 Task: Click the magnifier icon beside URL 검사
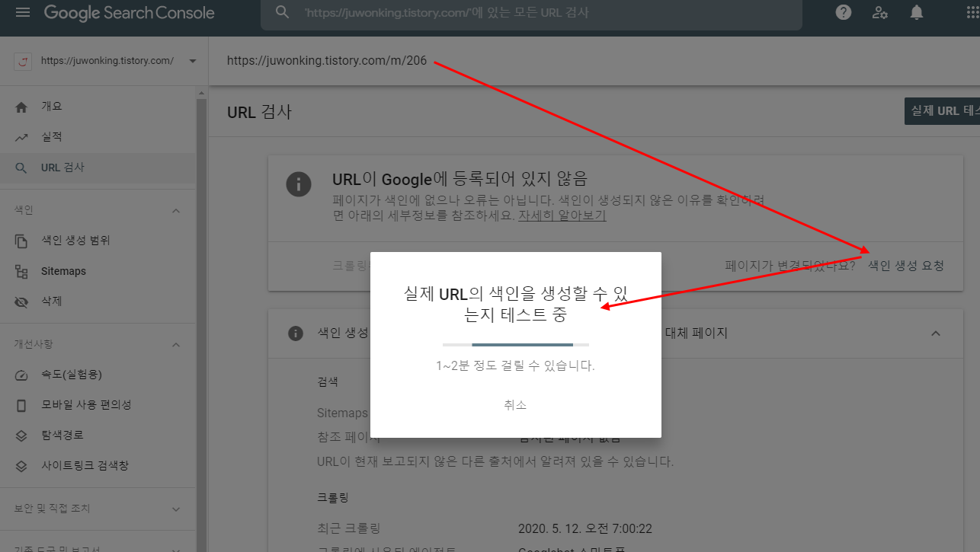click(x=21, y=168)
